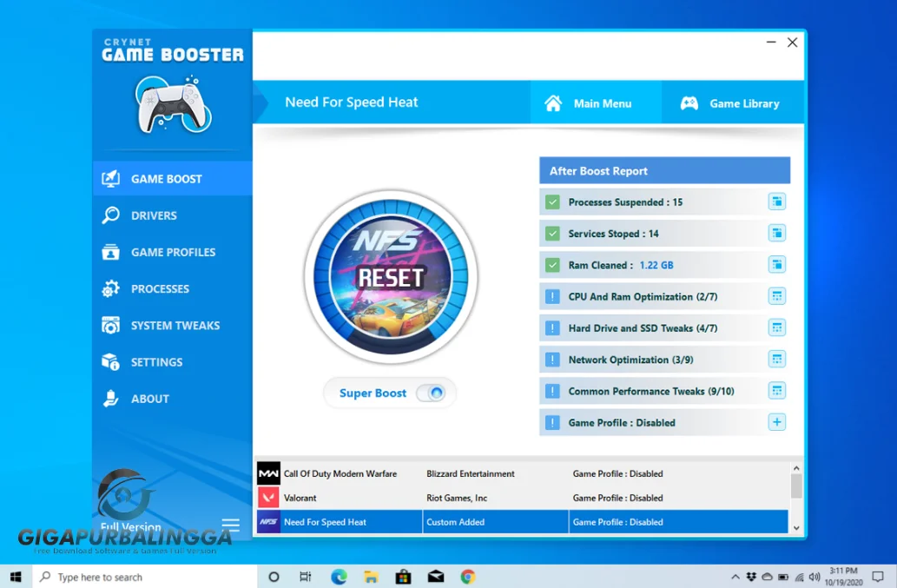Click the gamepad icon beside Game Library
This screenshot has width=897, height=588.
coord(689,103)
